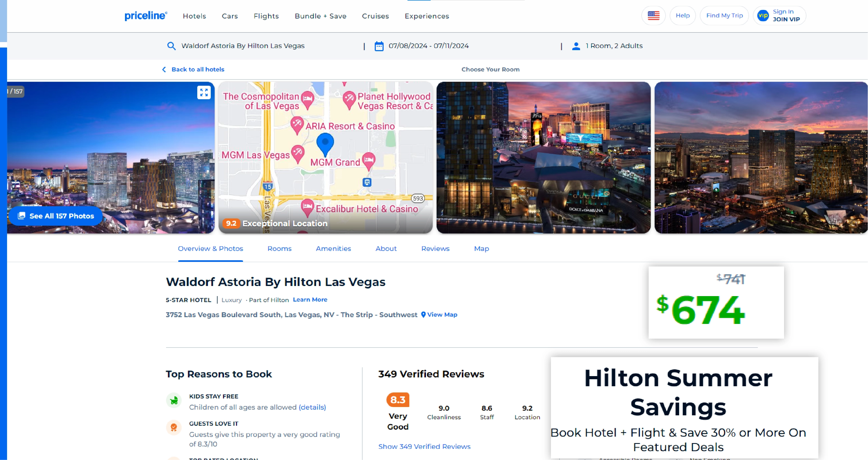Open the 1 Room, 2 Adults selector
The height and width of the screenshot is (460, 868).
[x=614, y=46]
